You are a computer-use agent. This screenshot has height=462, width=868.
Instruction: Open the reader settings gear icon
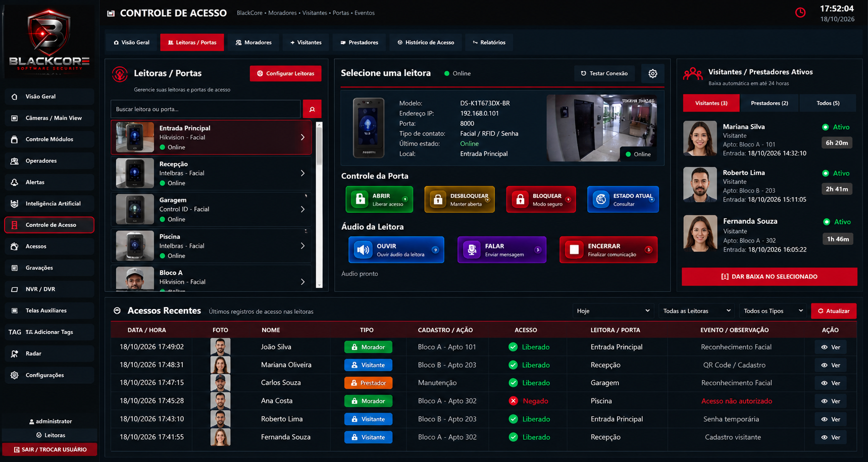(x=652, y=74)
